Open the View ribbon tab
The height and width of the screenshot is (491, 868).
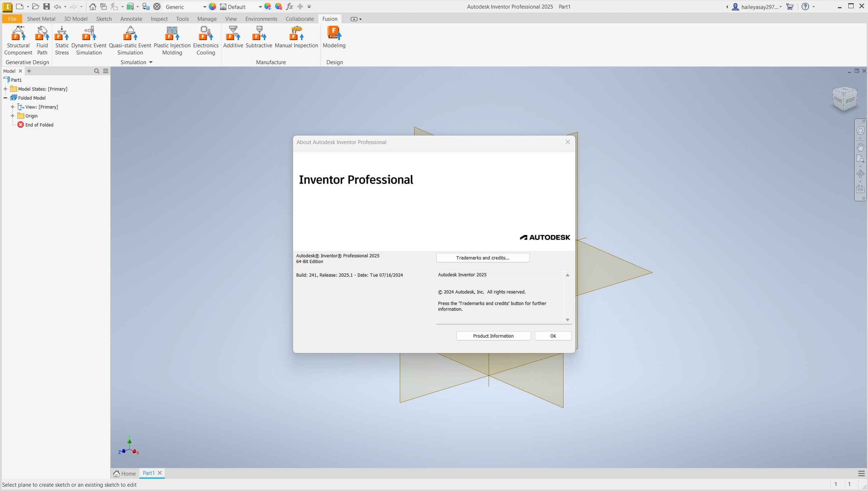(x=231, y=19)
